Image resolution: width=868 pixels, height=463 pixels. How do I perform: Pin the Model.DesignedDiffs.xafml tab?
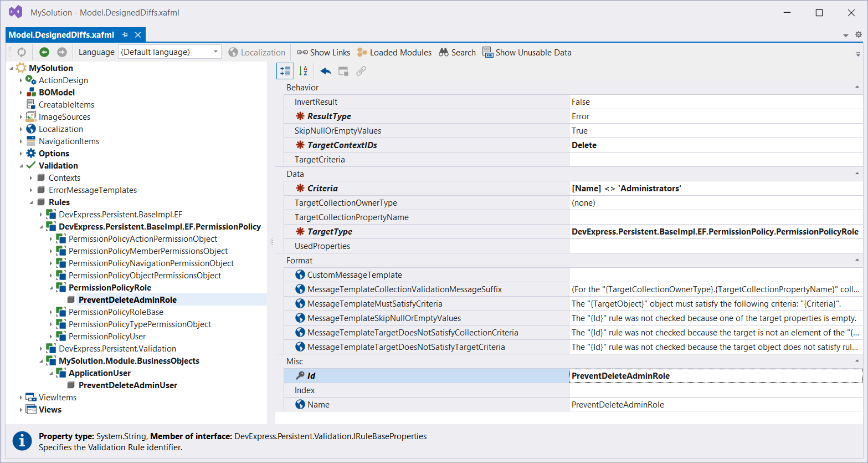[125, 34]
